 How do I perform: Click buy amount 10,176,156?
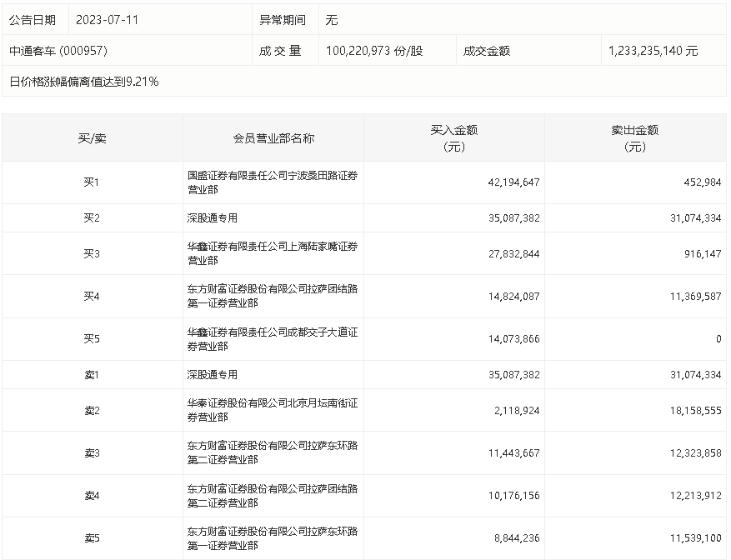click(x=513, y=496)
